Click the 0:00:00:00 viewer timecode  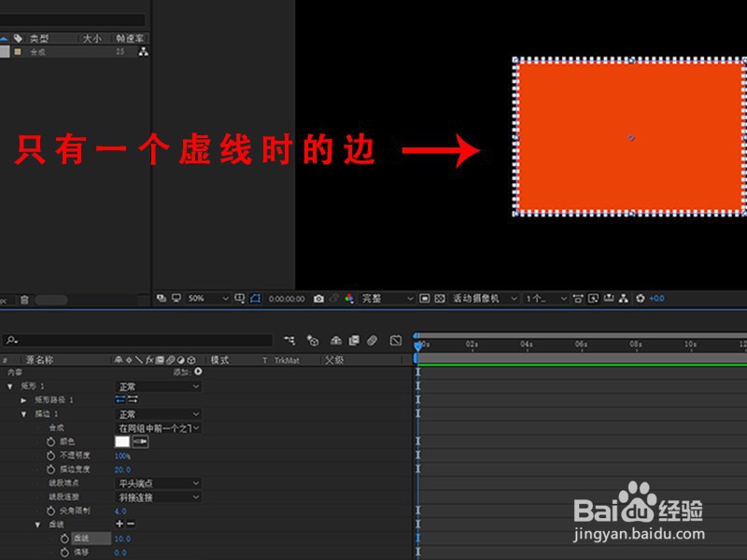pos(287,299)
